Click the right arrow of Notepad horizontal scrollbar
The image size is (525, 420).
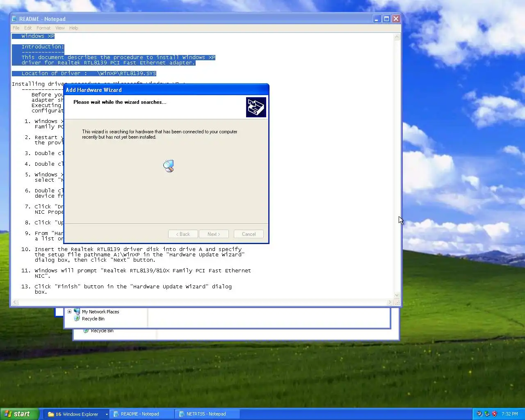pos(390,302)
